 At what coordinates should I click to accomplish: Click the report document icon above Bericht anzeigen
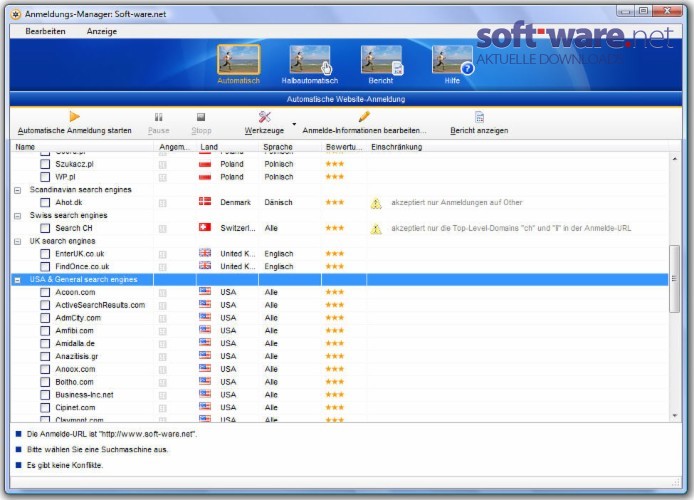pos(479,117)
